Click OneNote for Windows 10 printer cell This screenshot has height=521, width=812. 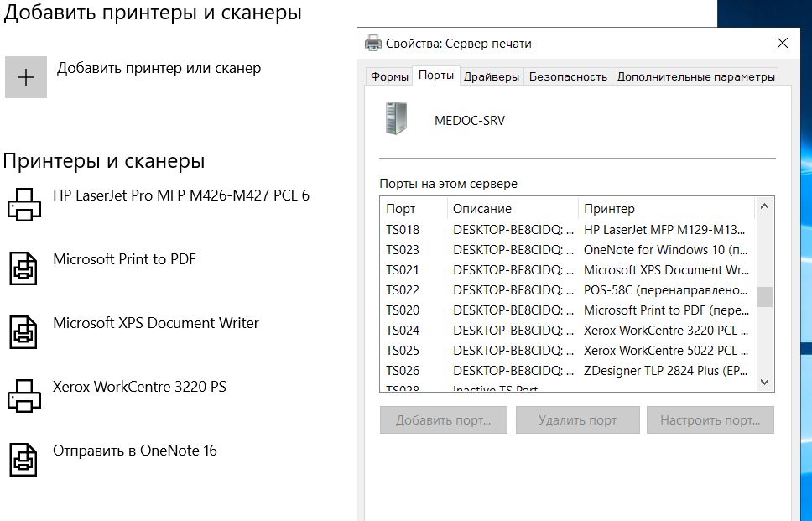point(665,250)
